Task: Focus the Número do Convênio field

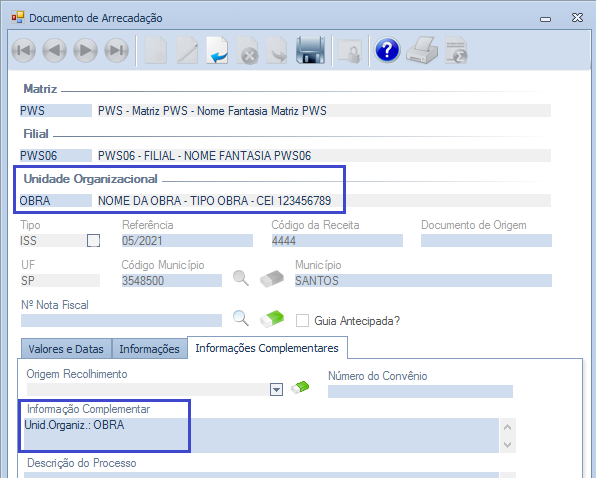Action: (420, 391)
